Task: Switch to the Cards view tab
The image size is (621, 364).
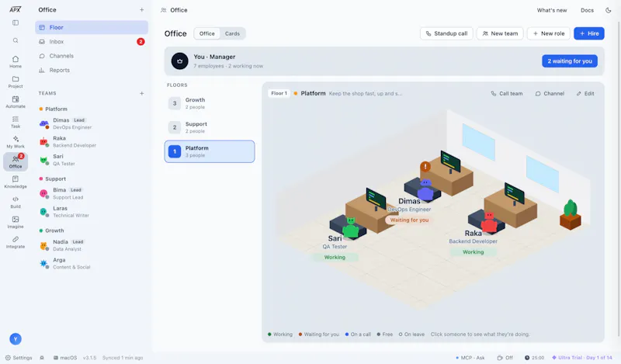Action: pyautogui.click(x=232, y=33)
